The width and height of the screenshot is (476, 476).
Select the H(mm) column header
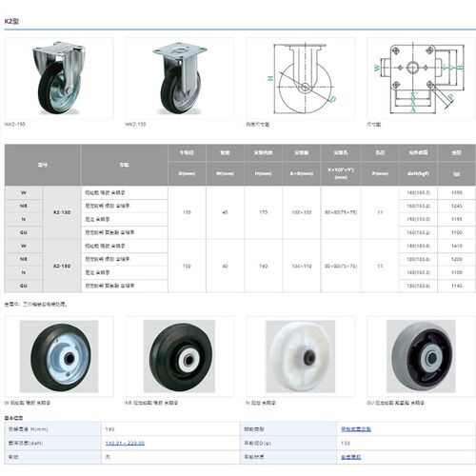tap(263, 173)
